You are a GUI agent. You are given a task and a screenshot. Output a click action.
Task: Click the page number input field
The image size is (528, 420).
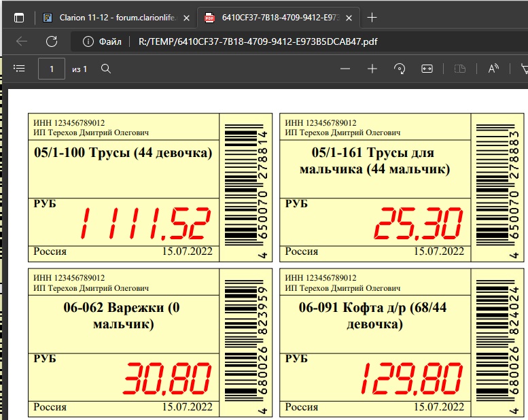pyautogui.click(x=52, y=69)
